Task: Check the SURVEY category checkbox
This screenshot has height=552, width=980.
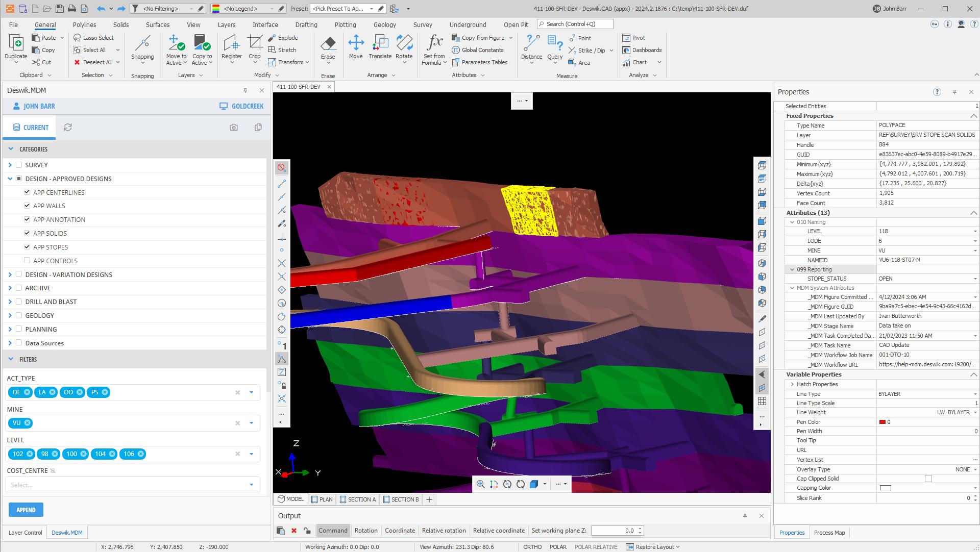Action: (19, 165)
